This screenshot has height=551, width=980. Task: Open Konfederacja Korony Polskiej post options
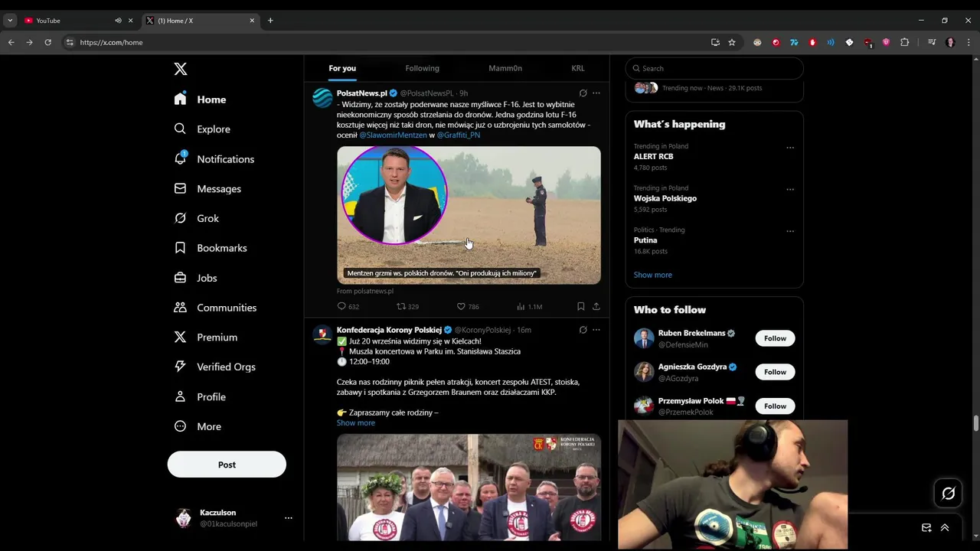(x=596, y=330)
